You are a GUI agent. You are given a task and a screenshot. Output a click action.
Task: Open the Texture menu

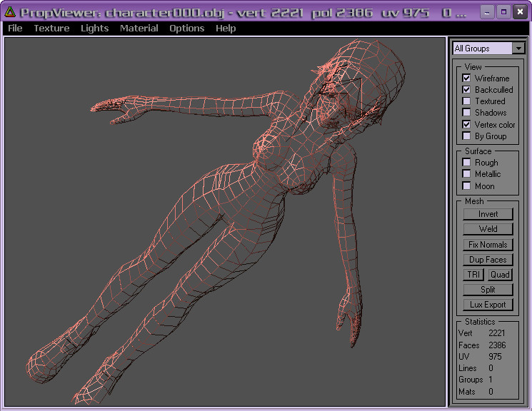point(51,28)
